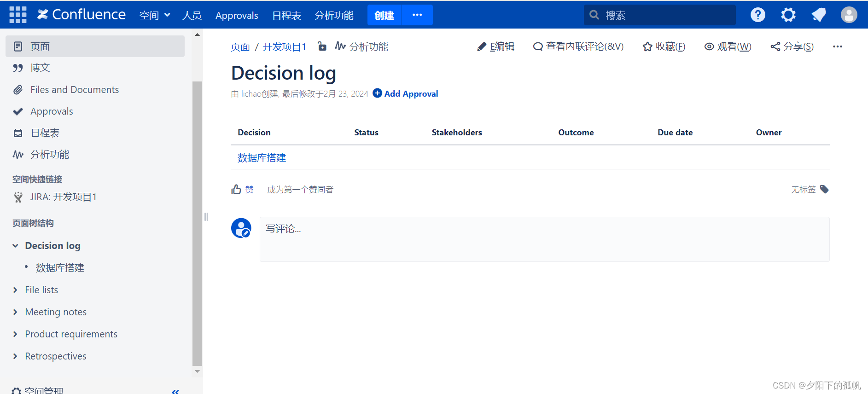Expand the File lists tree node
This screenshot has height=394, width=868.
point(15,290)
